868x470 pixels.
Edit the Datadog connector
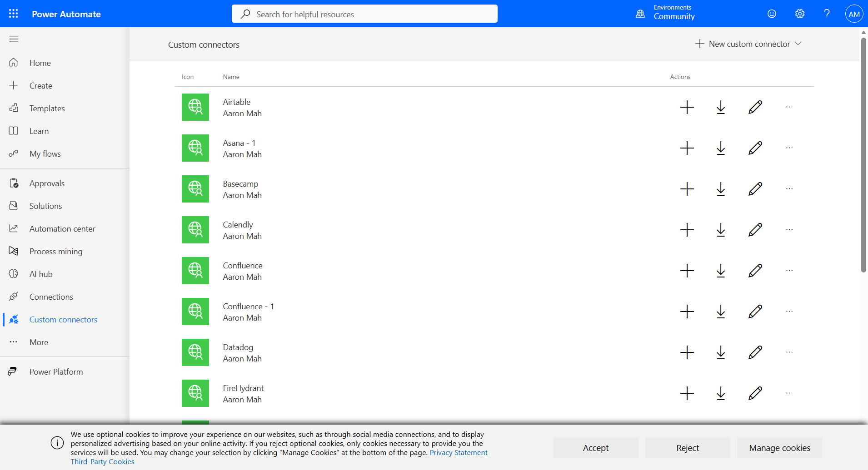[755, 352]
